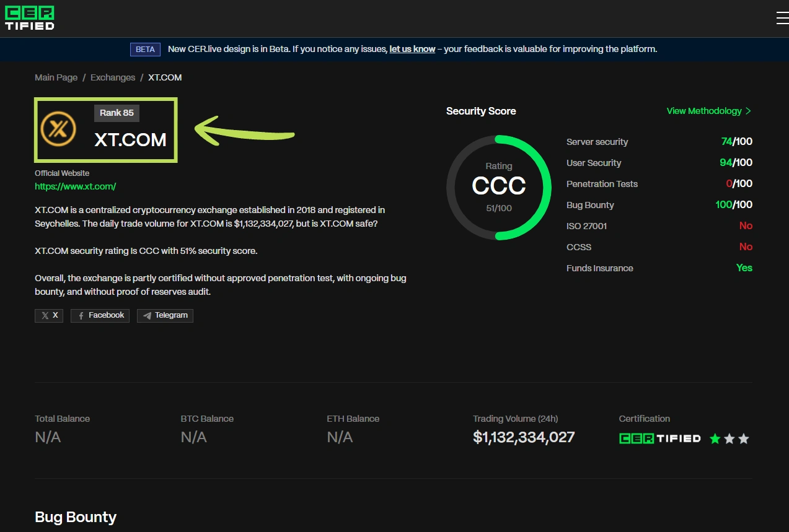Screen dimensions: 789x532
Task: Click the 'let us know' feedback link
Action: click(412, 49)
